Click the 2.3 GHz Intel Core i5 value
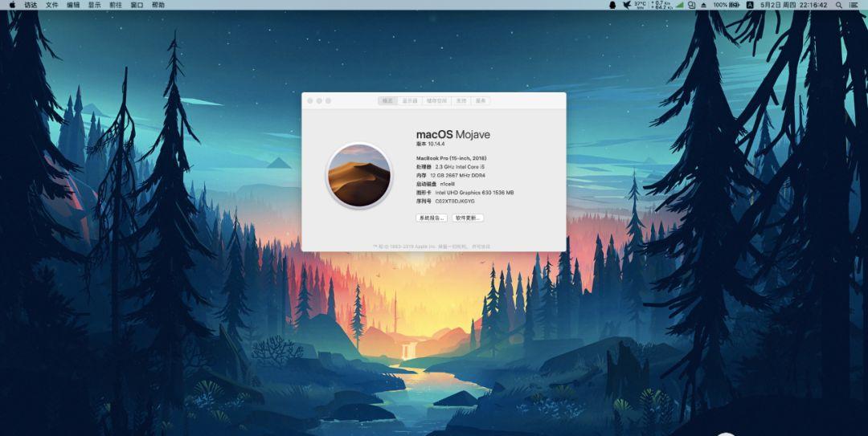This screenshot has width=868, height=436. [x=460, y=166]
